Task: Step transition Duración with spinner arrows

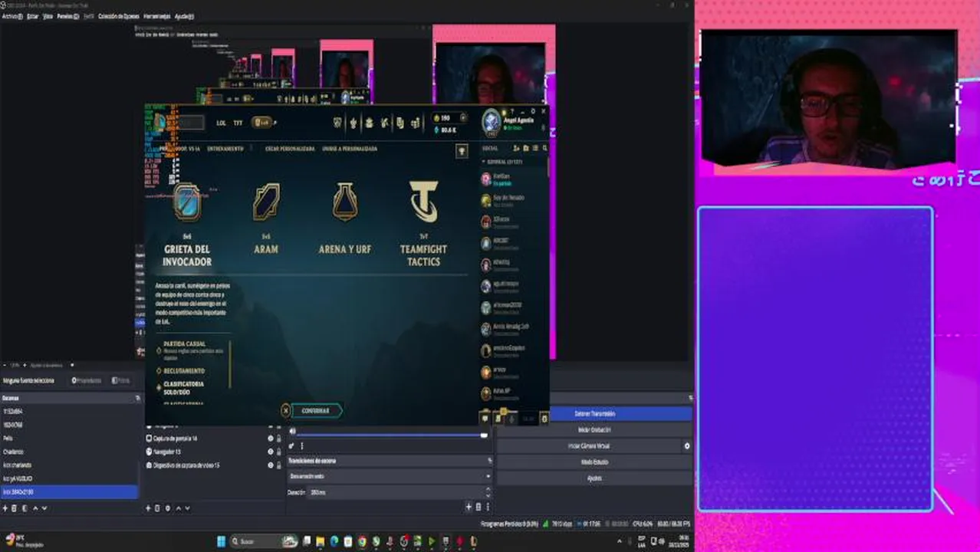Action: click(488, 492)
